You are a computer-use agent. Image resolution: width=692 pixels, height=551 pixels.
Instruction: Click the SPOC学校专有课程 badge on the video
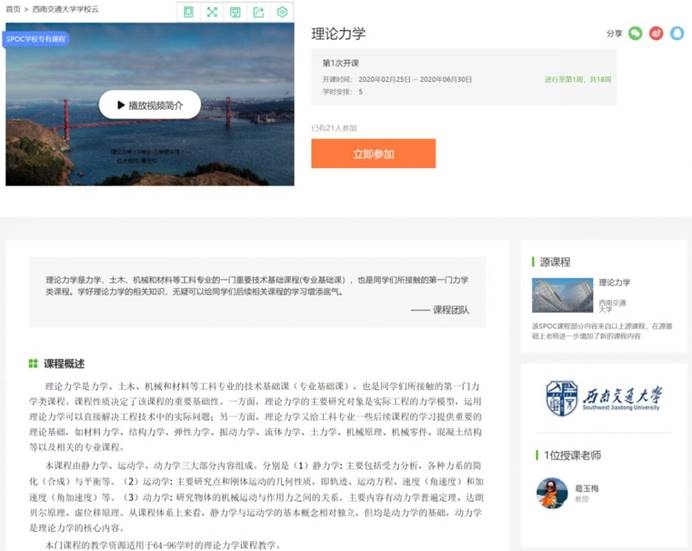[35, 39]
